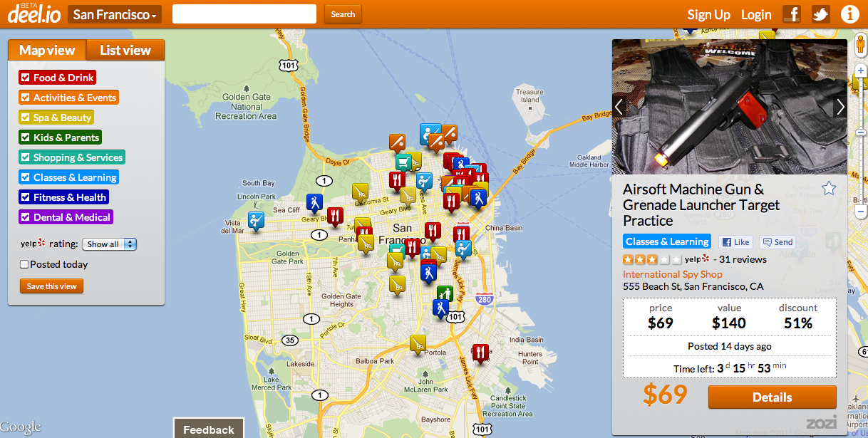Click the Save this view button
The width and height of the screenshot is (868, 438).
pyautogui.click(x=51, y=286)
